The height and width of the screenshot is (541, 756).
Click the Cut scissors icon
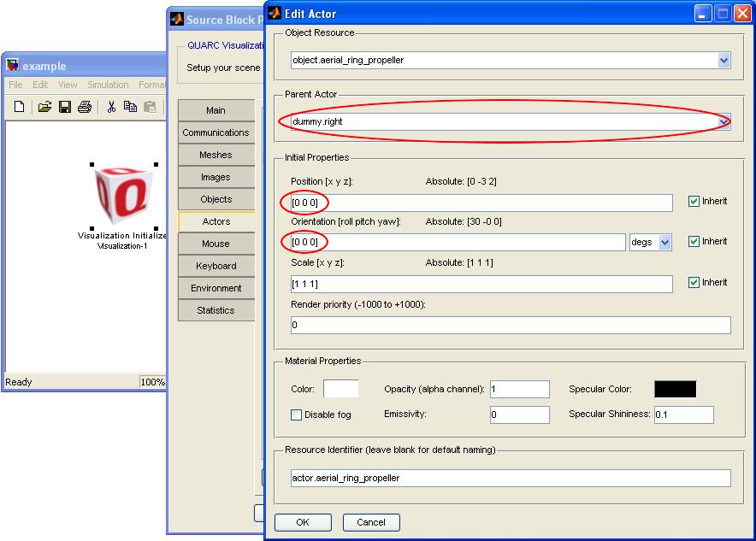click(110, 107)
